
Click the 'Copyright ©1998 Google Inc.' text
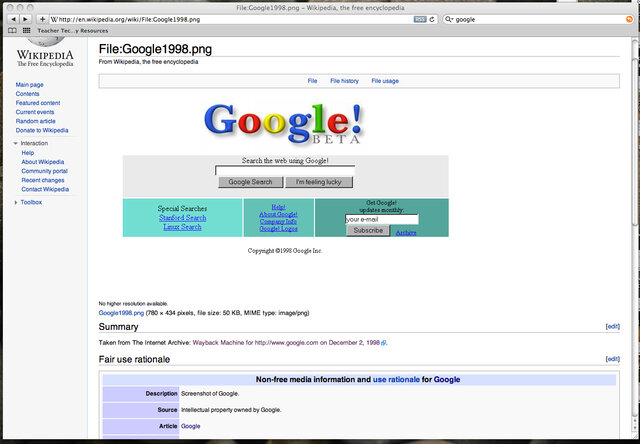pos(285,251)
